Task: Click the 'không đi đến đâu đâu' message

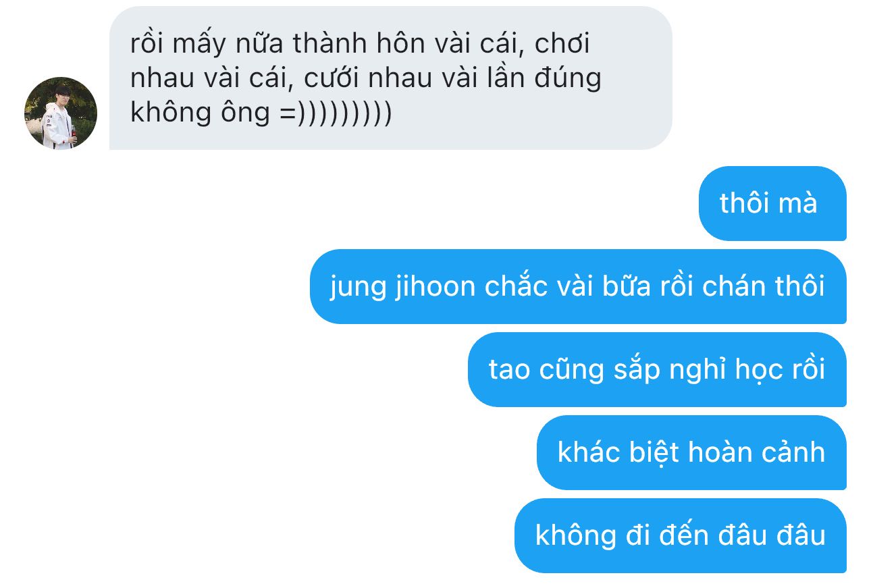Action: coord(681,535)
